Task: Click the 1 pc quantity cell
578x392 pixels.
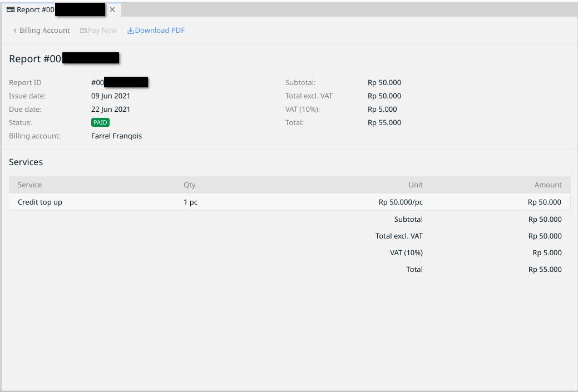Action: point(191,202)
